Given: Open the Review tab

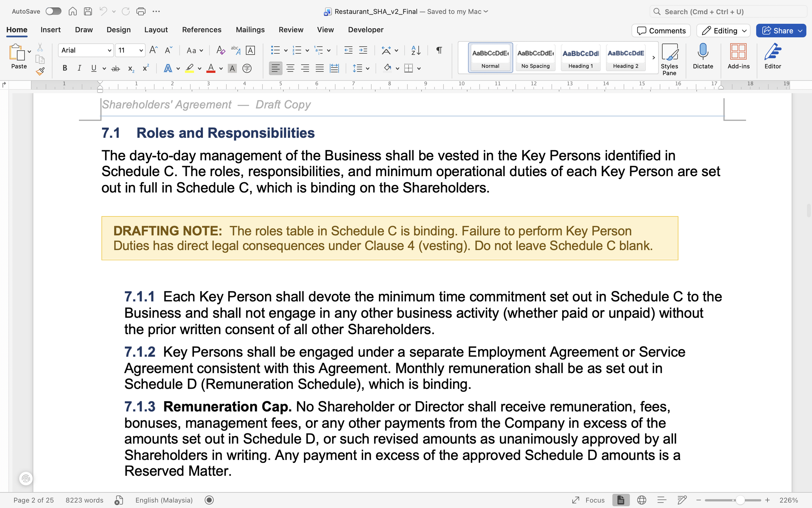Looking at the screenshot, I should pyautogui.click(x=291, y=30).
